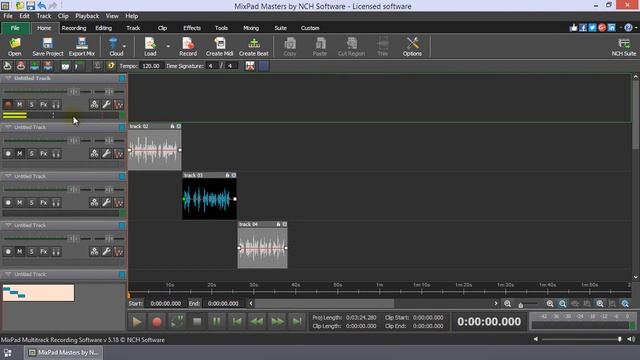Click the lock icon on clip track 02
This screenshot has height=360, width=640.
[x=172, y=126]
